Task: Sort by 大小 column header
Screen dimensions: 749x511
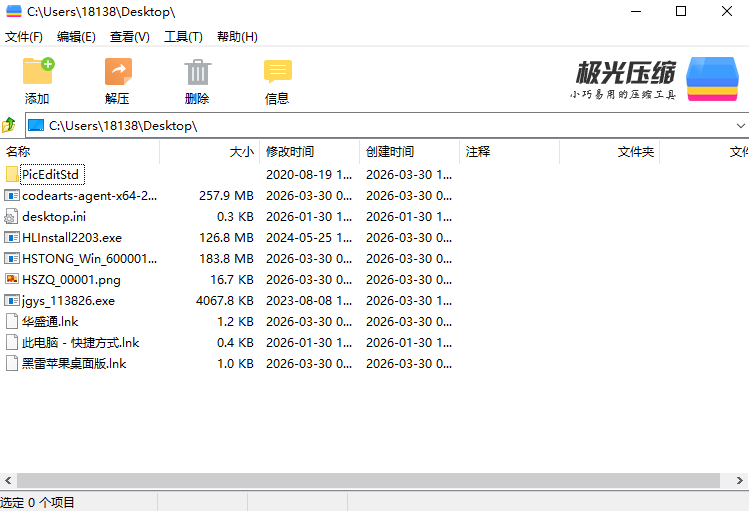Action: pos(210,152)
